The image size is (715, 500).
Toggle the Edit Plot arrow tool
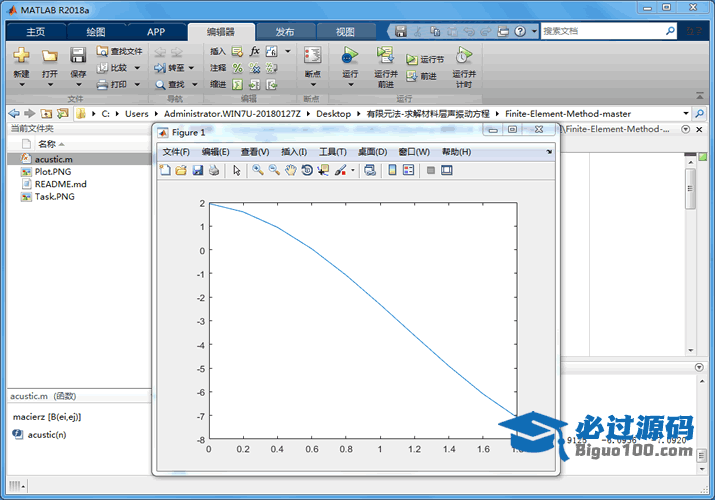(237, 170)
